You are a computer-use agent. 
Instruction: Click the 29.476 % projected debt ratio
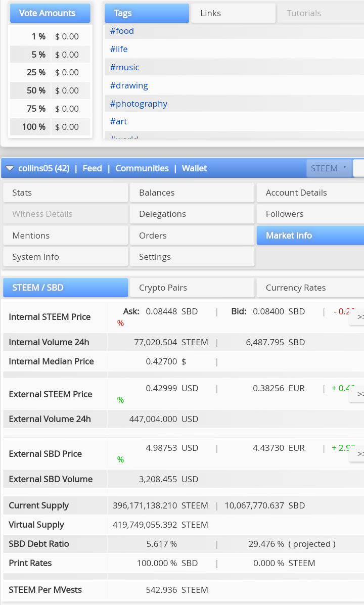[267, 544]
